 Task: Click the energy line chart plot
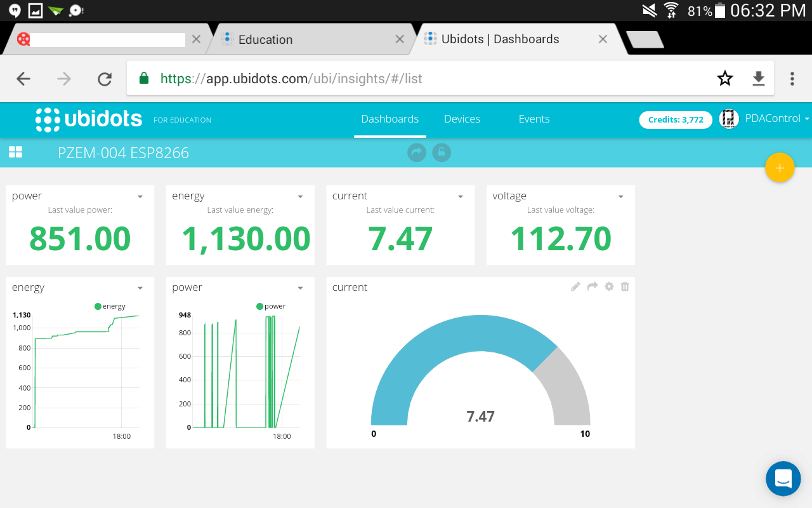(86, 371)
